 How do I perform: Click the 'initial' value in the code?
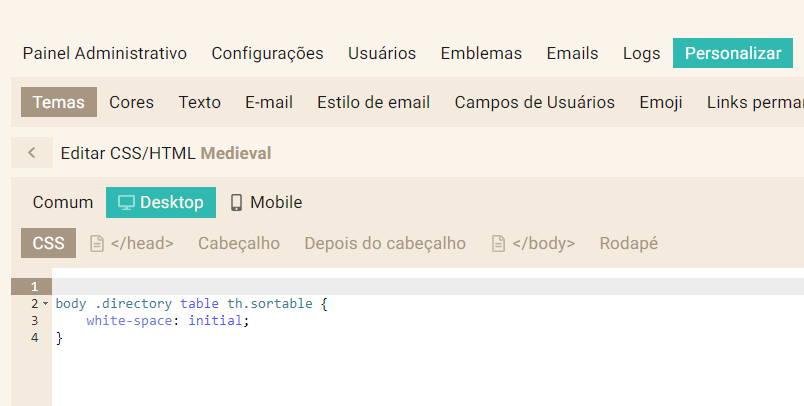215,321
